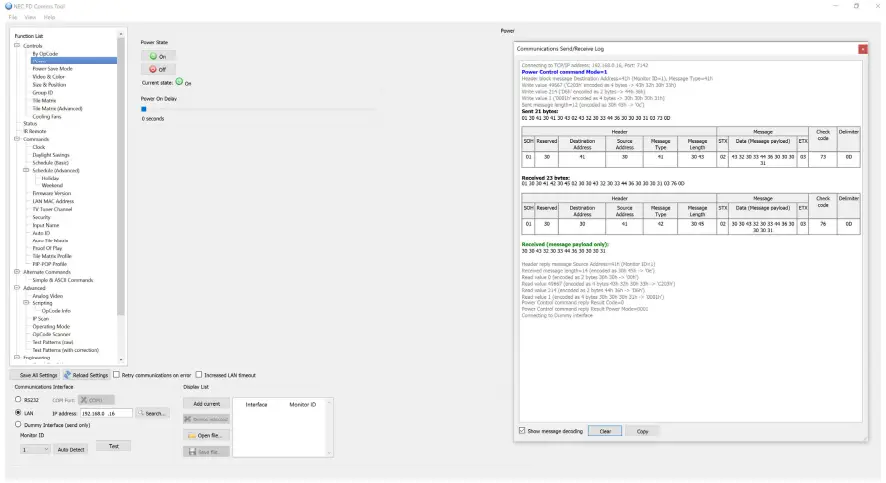Select Simple & ASCII Commands tree item

[63, 280]
